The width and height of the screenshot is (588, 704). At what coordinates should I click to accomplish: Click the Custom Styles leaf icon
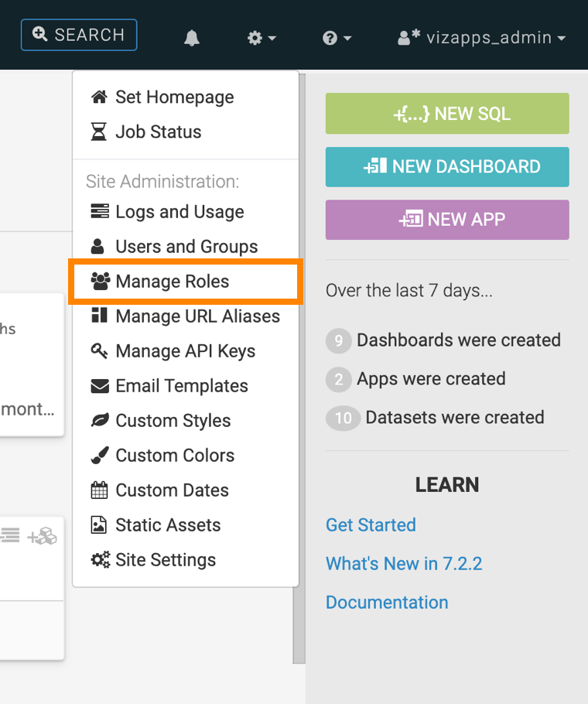99,421
